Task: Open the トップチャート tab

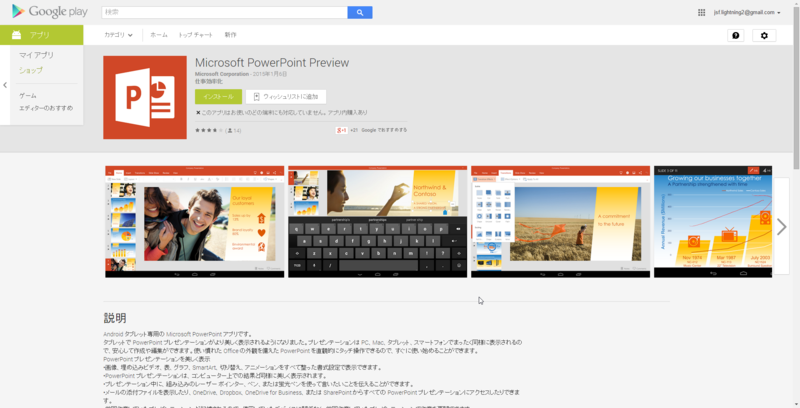Action: [x=195, y=35]
